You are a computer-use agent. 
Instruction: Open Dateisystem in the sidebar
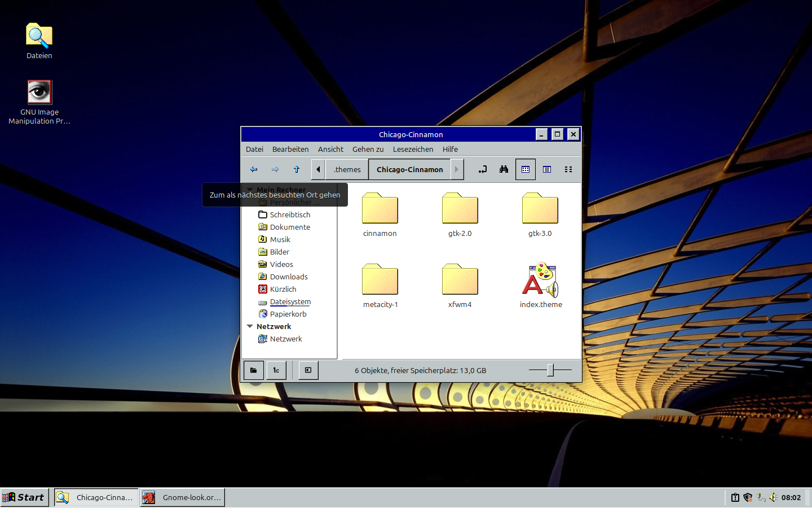tap(290, 302)
